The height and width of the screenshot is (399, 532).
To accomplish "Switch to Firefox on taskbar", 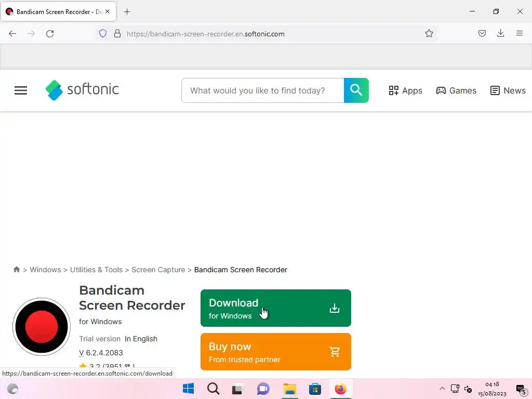I will tap(341, 389).
